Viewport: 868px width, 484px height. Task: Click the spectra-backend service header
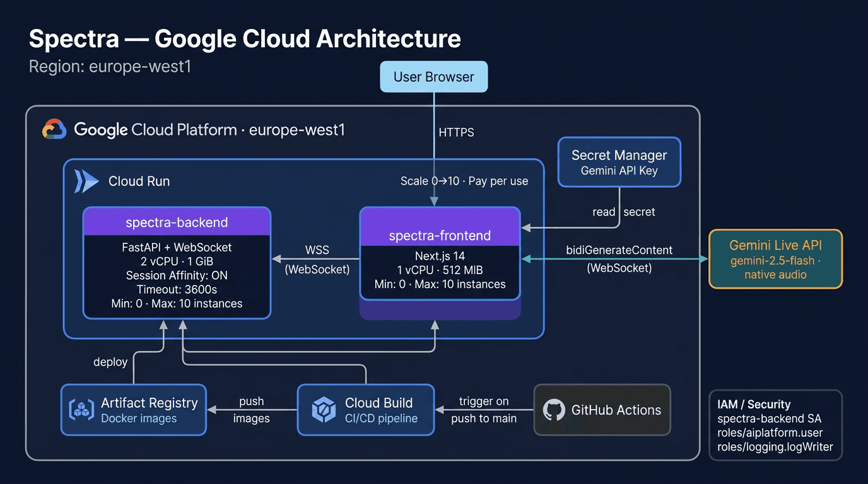click(177, 222)
